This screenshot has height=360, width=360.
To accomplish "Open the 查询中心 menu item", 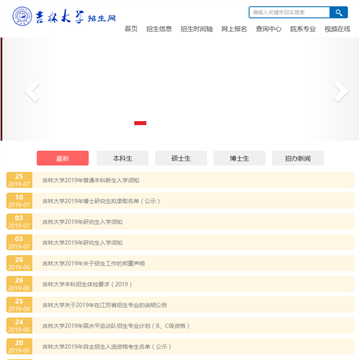I will point(269,29).
